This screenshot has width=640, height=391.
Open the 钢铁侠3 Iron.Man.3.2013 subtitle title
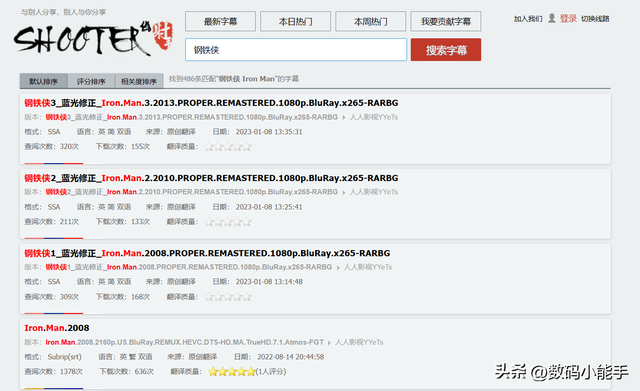(211, 103)
